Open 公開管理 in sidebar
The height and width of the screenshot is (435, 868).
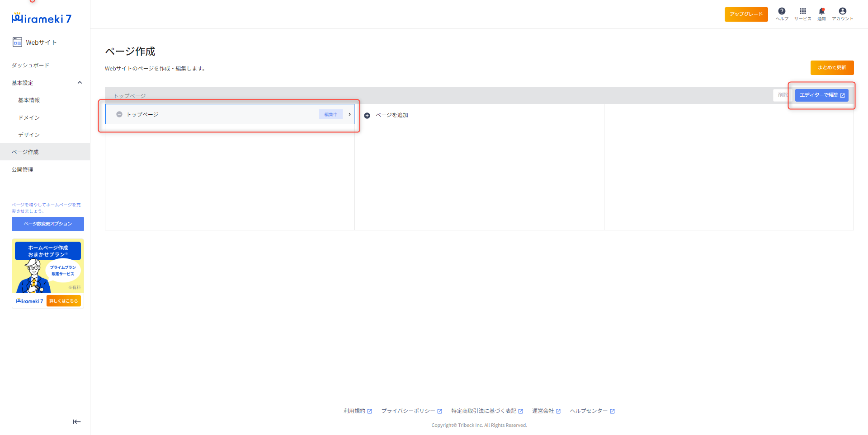22,170
